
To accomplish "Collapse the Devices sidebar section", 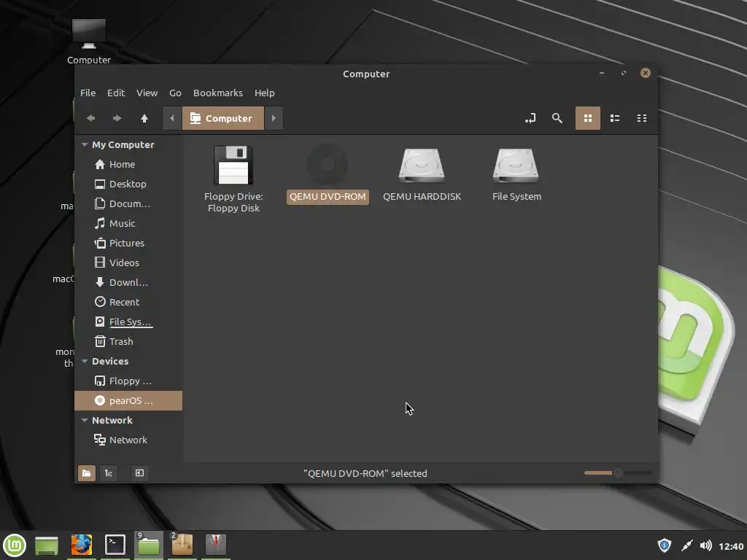I will click(x=85, y=361).
